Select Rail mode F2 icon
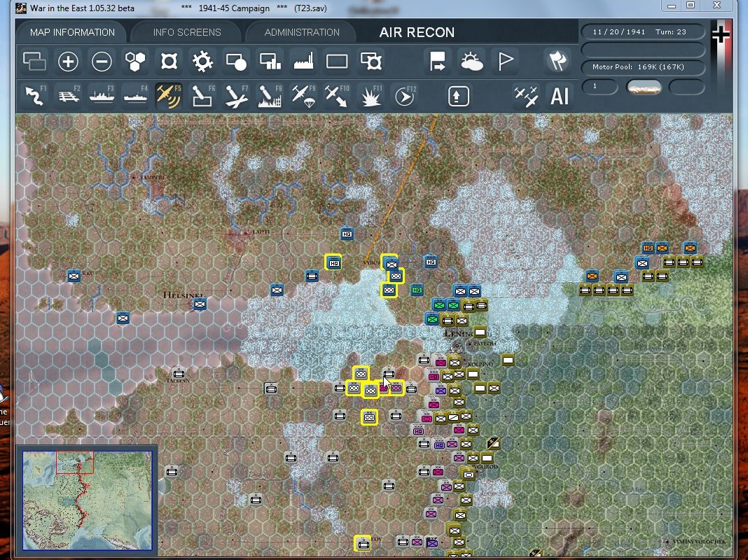This screenshot has width=748, height=560. [x=68, y=96]
